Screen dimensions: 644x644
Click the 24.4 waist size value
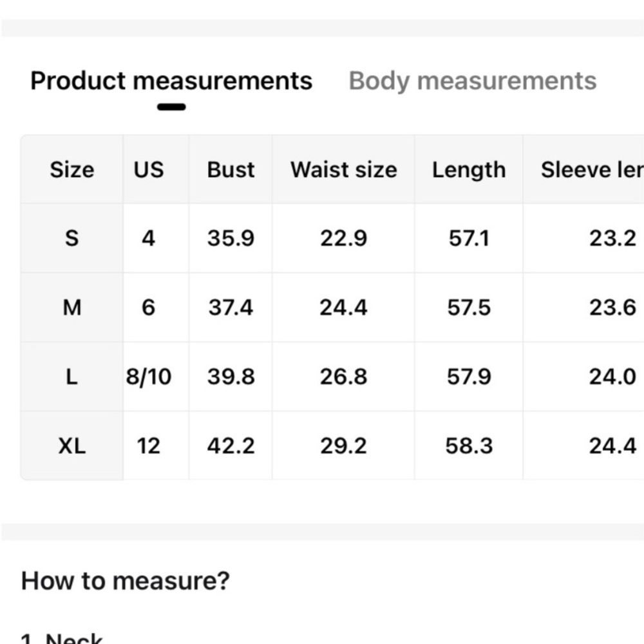(343, 307)
